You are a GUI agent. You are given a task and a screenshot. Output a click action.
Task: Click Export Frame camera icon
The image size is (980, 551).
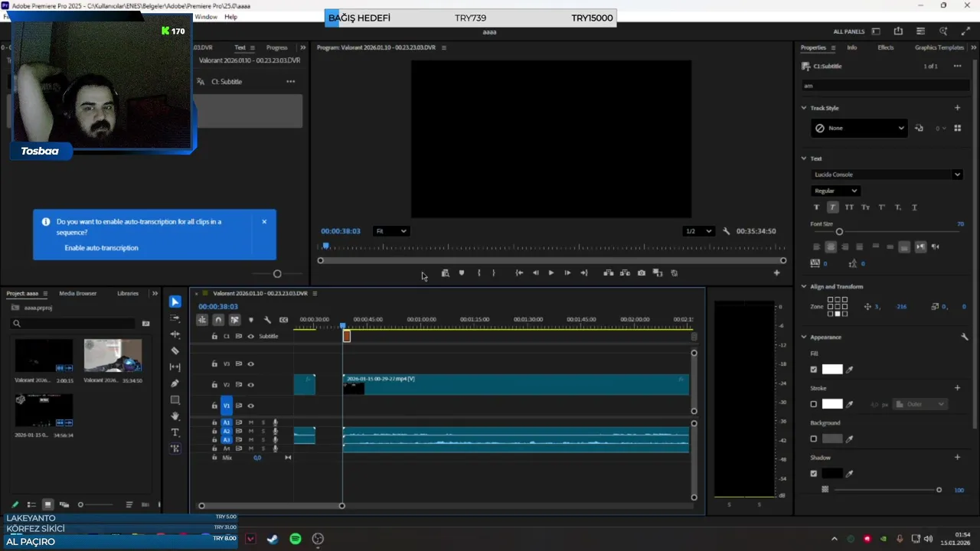tap(642, 273)
